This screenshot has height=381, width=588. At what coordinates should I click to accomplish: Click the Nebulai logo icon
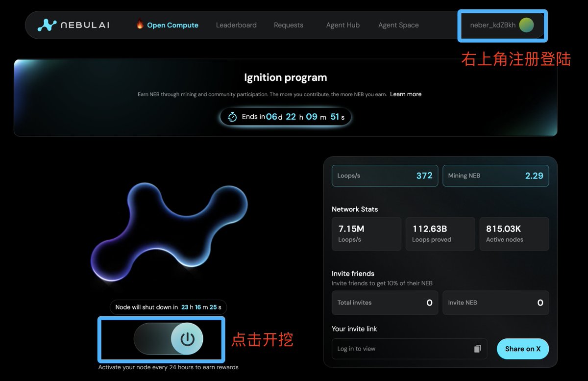pos(47,25)
